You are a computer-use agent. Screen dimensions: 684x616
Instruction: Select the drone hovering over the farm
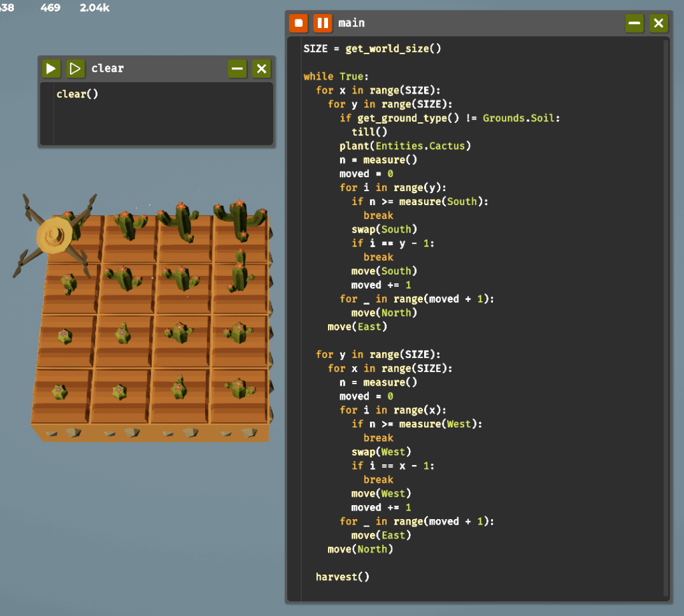click(x=55, y=235)
